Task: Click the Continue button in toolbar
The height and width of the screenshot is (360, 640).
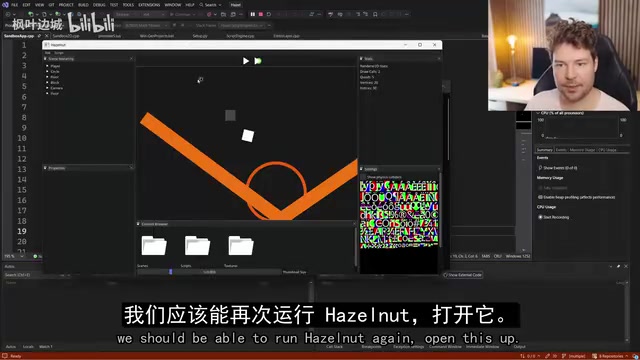Action: (182, 14)
